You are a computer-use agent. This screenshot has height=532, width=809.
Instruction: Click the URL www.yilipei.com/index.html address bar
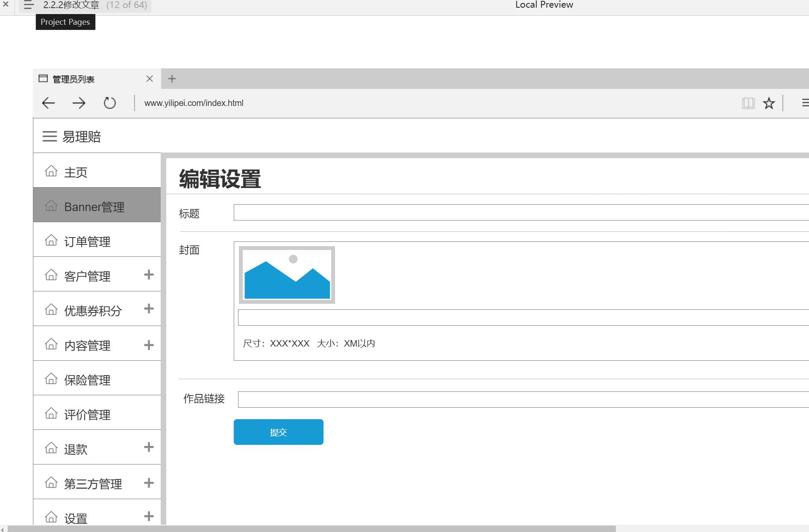(x=194, y=103)
